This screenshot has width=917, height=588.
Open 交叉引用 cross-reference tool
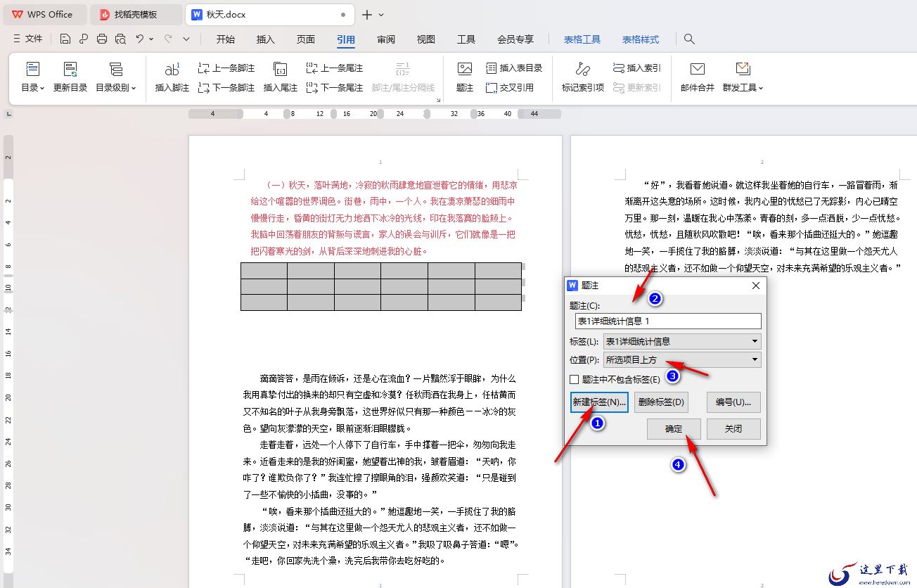pos(510,88)
